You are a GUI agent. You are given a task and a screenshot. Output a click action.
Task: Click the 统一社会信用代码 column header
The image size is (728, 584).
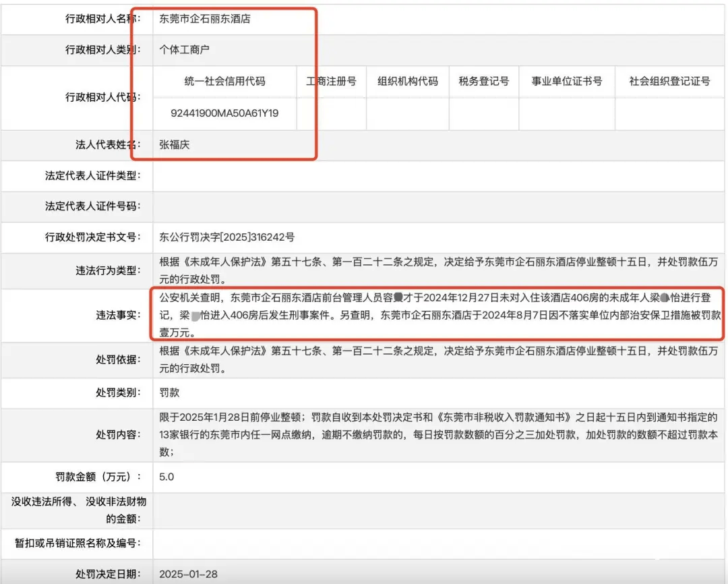point(224,82)
